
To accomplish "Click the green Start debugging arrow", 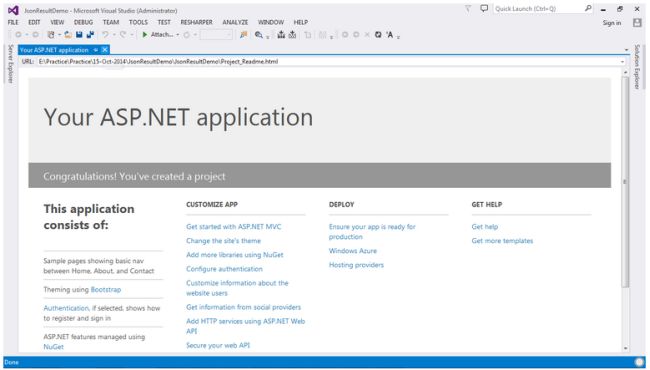I will click(x=145, y=35).
